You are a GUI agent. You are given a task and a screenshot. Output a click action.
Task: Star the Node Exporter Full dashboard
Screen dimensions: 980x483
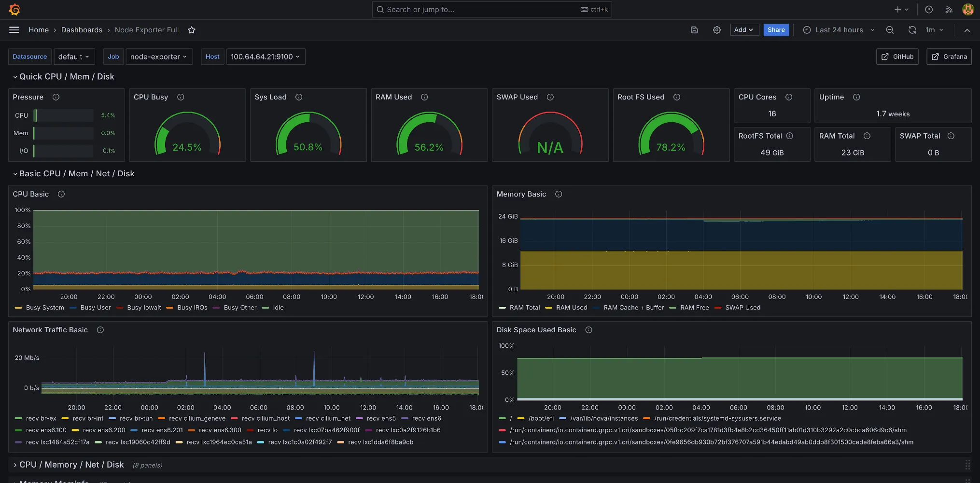coord(192,29)
